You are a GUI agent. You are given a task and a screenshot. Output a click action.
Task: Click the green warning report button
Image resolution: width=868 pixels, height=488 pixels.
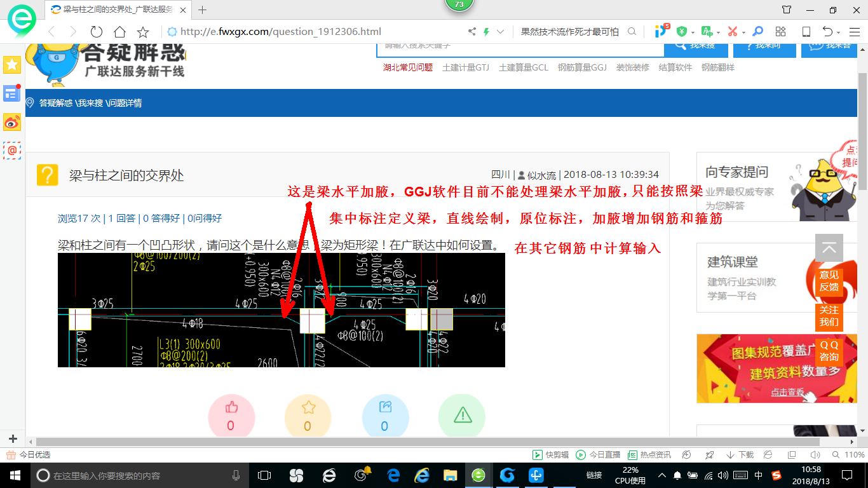[462, 417]
